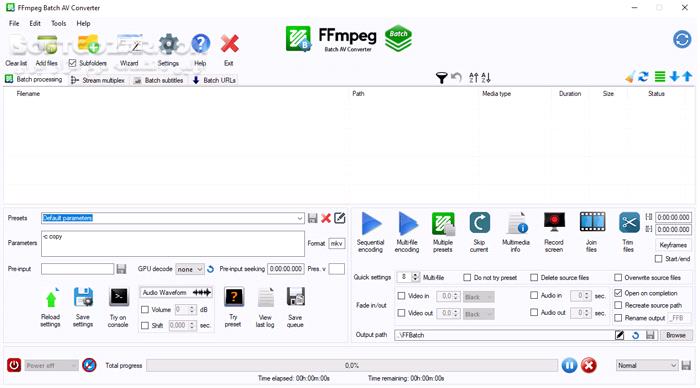Switch to Stream multiplex tab
This screenshot has height=388, width=700.
coord(98,80)
